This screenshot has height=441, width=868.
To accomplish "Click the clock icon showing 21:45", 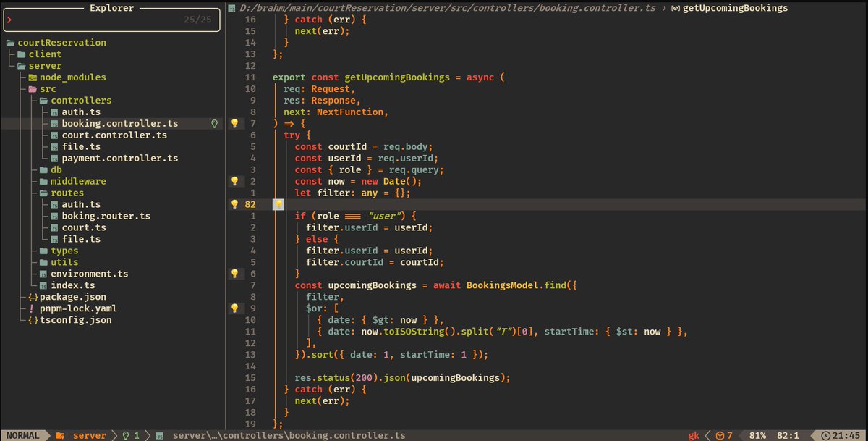I will coord(827,436).
